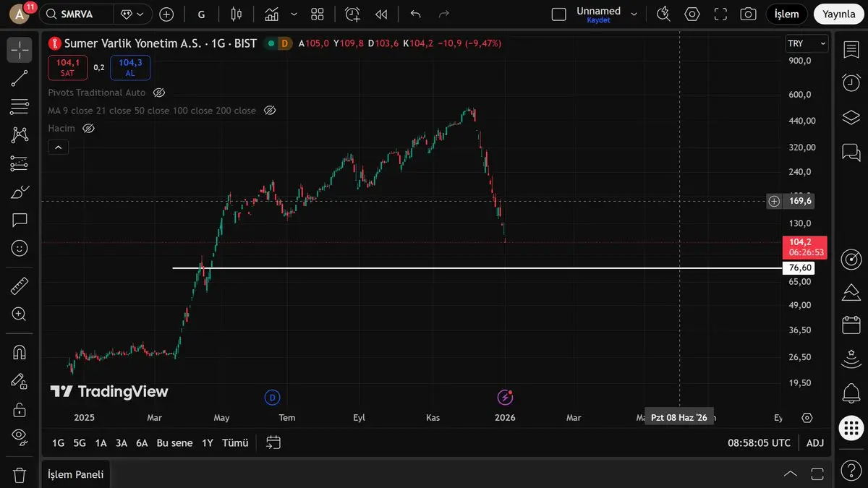The width and height of the screenshot is (868, 488).
Task: Toggle magnet mode in left toolbar
Action: pos(20,353)
